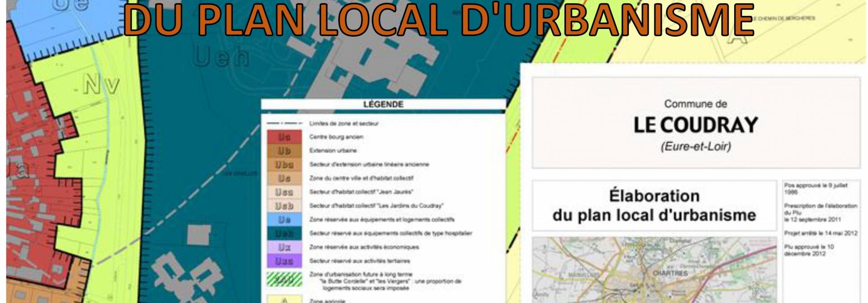The height and width of the screenshot is (303, 868).
Task: Select the green hatched legend swatch
Action: (x=284, y=279)
